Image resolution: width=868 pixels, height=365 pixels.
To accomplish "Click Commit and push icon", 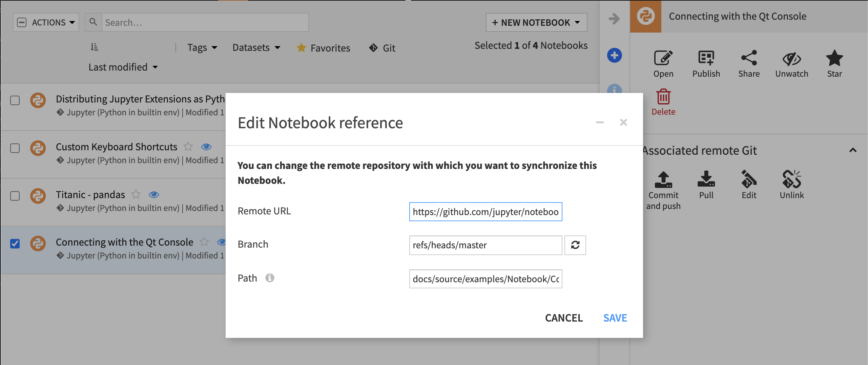I will pos(663,179).
